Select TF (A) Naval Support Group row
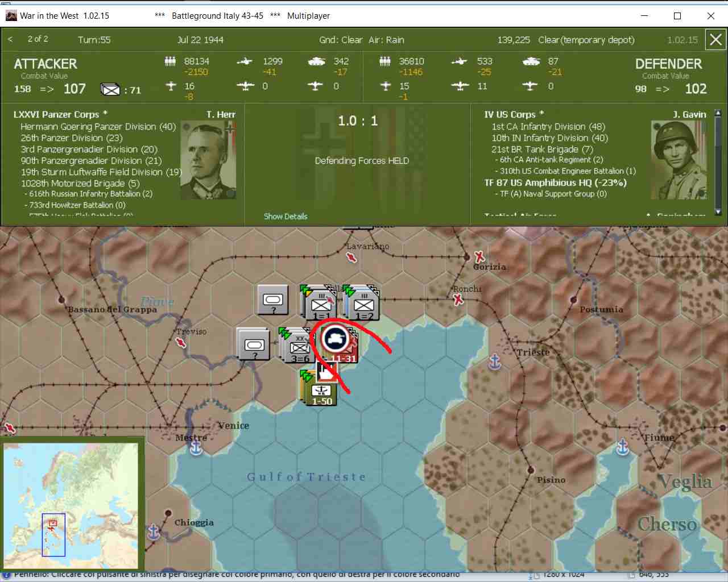Screen dimensions: 728x582 [551, 194]
